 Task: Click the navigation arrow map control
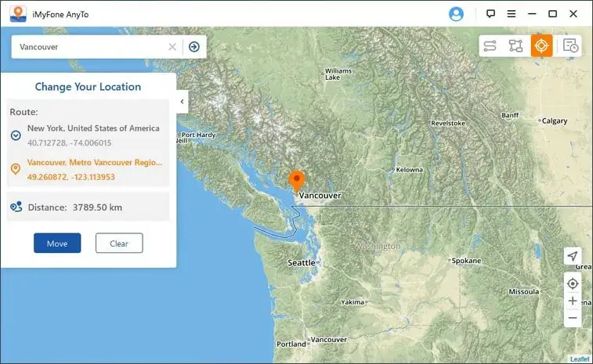[x=573, y=256]
